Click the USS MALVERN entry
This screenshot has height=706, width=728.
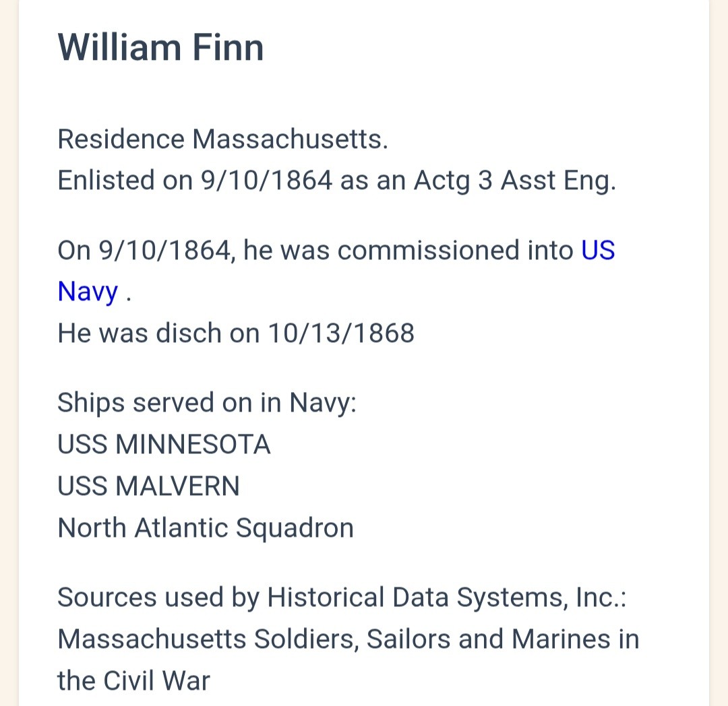click(x=148, y=486)
